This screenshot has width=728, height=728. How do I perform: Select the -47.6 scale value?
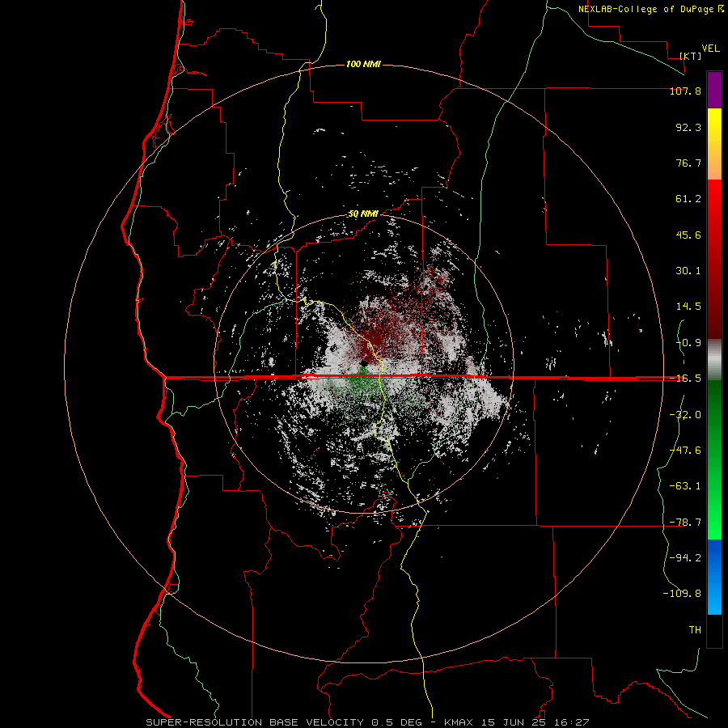685,451
